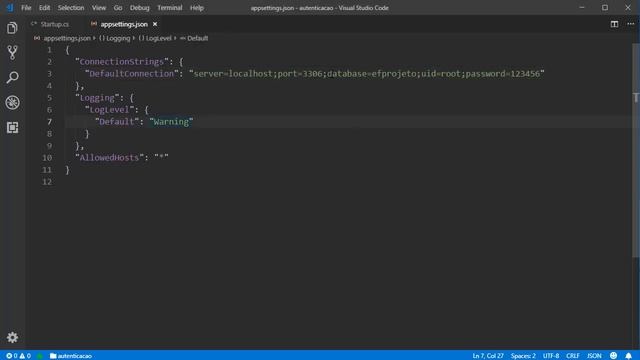Open the Extensions view
The width and height of the screenshot is (640, 360).
tap(12, 127)
